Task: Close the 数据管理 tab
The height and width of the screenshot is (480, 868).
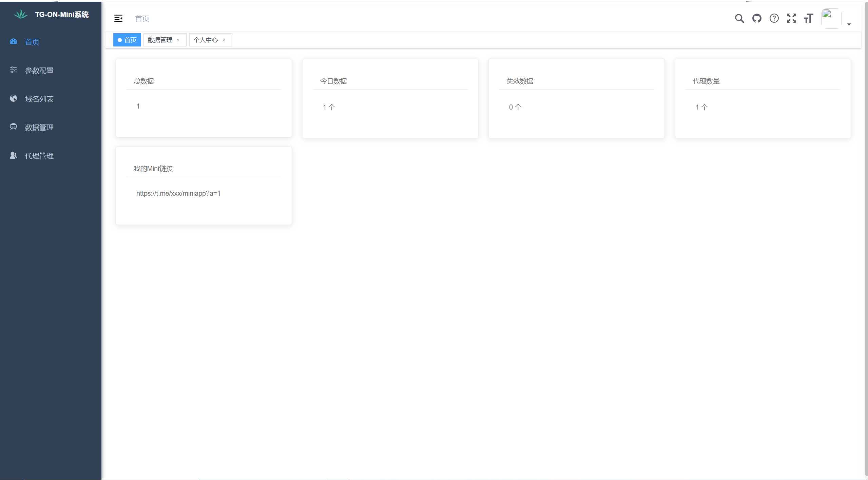Action: (x=178, y=40)
